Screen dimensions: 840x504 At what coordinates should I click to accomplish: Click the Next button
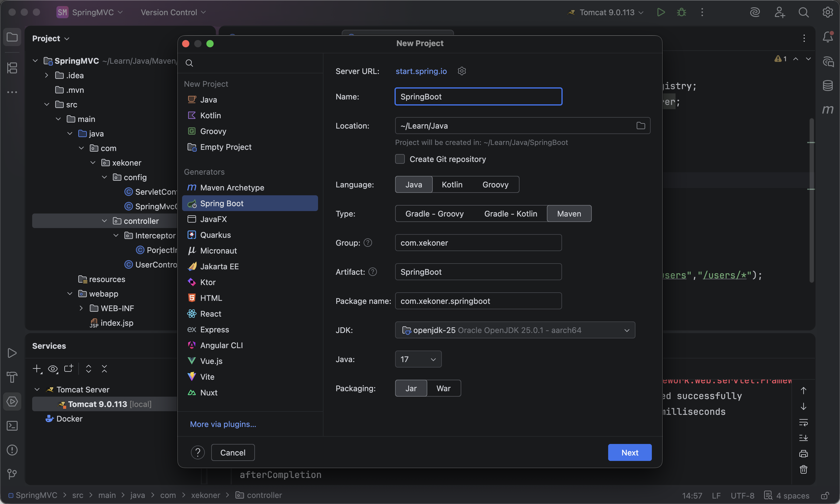pos(629,453)
